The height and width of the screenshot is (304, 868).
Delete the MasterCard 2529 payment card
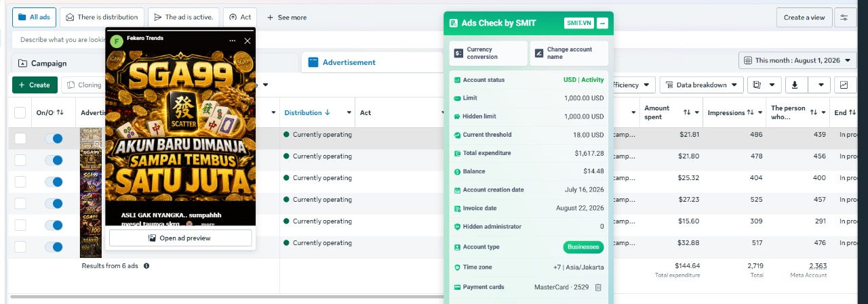pos(598,287)
